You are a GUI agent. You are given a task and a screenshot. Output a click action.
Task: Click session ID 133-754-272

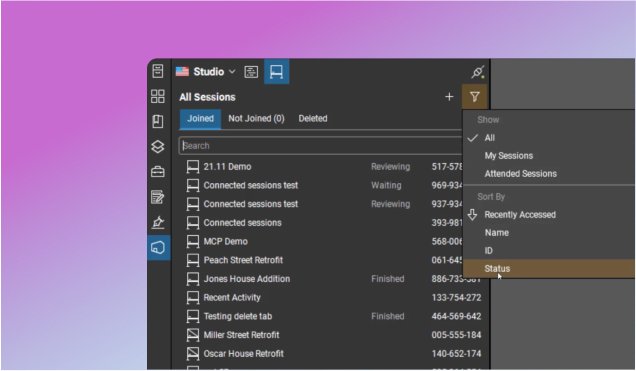456,297
